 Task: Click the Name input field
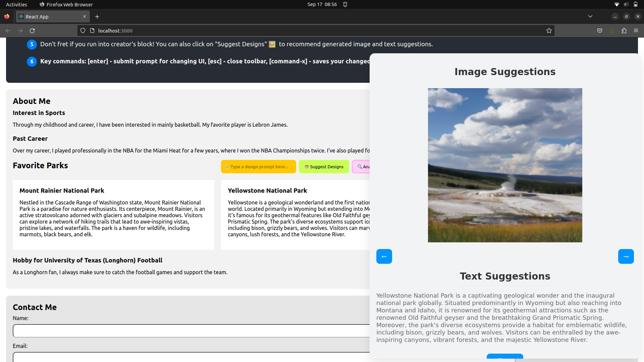point(191,330)
